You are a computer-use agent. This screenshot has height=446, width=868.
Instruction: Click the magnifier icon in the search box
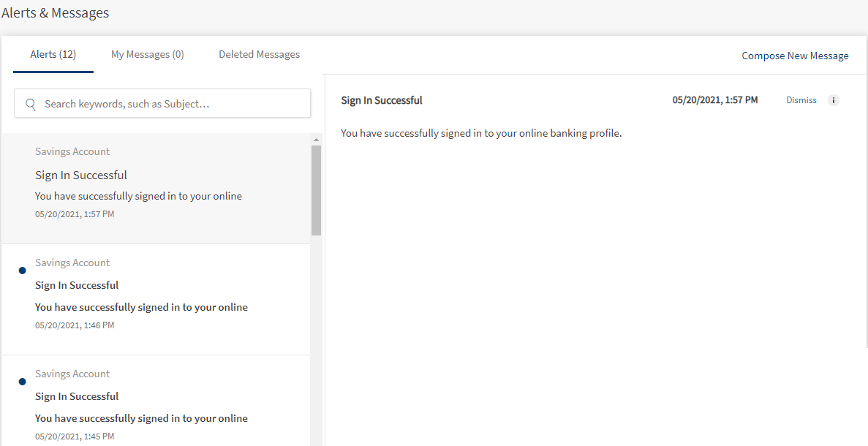tap(31, 104)
